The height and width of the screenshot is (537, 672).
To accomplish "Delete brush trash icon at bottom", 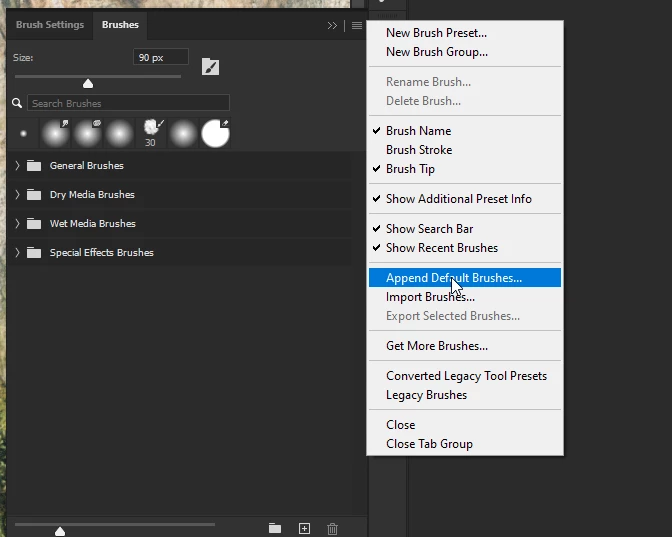I will (333, 529).
